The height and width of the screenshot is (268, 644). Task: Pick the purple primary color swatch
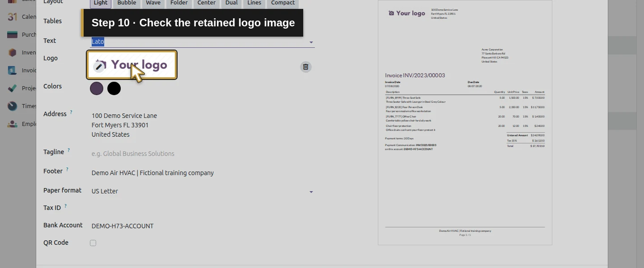97,88
